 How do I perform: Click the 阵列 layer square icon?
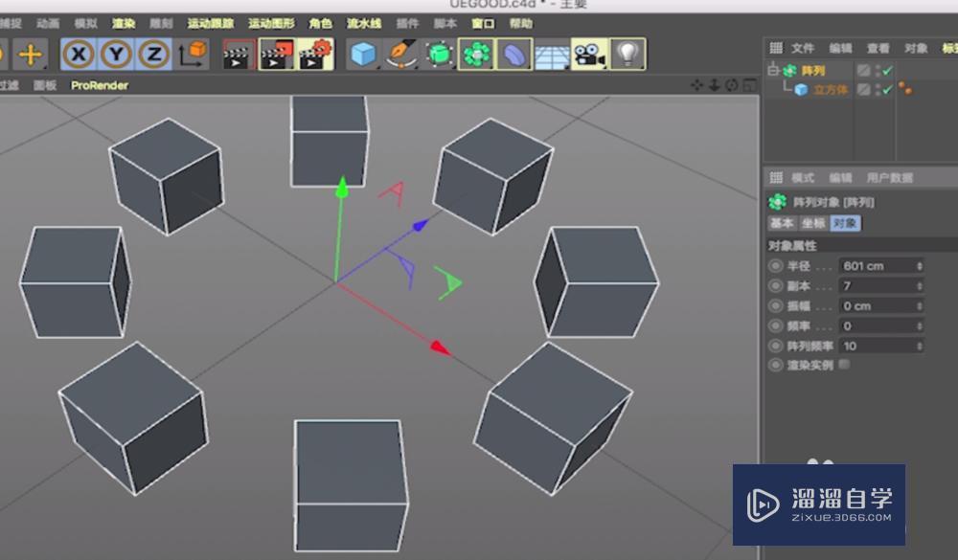[x=863, y=71]
